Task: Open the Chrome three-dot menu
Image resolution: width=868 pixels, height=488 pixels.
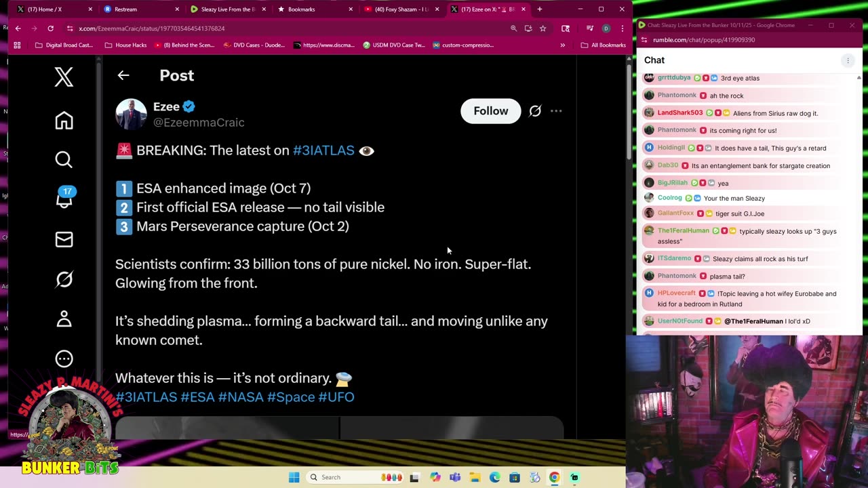Action: (622, 28)
